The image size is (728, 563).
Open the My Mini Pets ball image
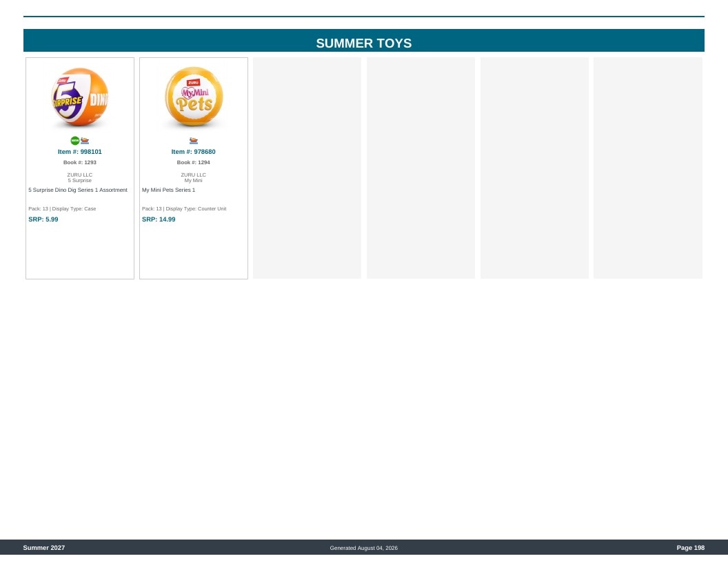(194, 97)
